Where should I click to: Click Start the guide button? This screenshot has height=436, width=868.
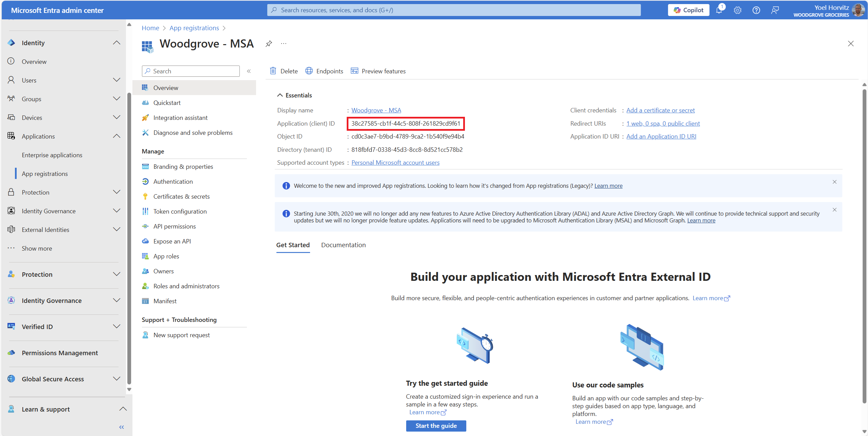click(x=436, y=426)
